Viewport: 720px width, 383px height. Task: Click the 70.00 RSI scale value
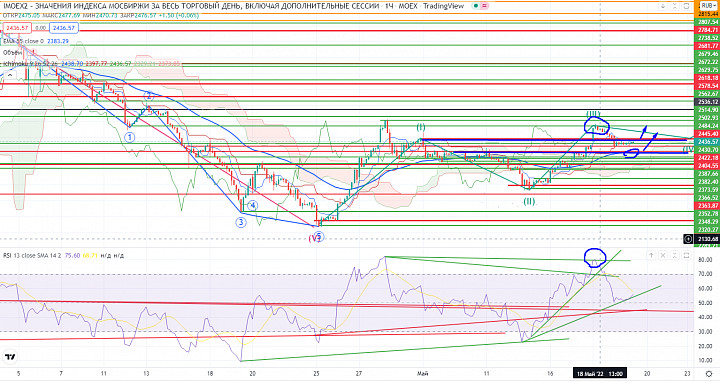click(x=706, y=274)
